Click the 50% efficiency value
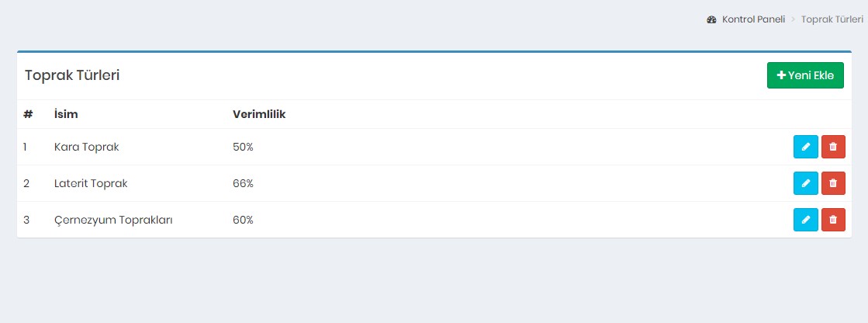868x323 pixels. coord(243,147)
